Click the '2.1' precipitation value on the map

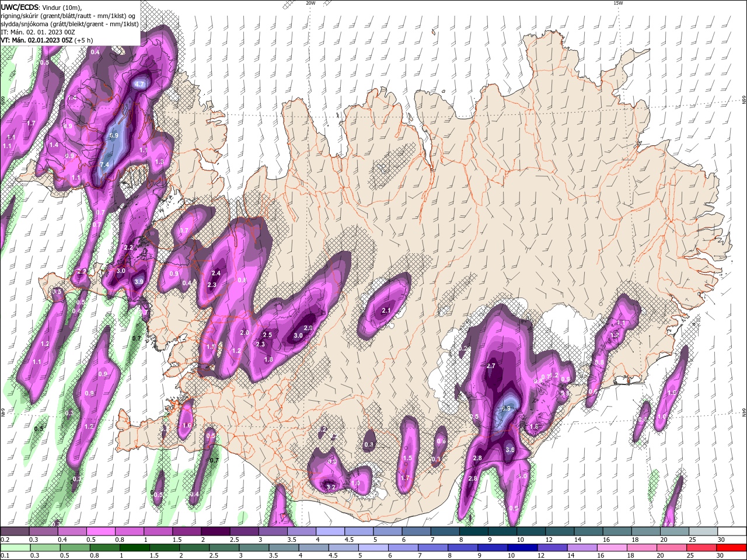pyautogui.click(x=386, y=311)
